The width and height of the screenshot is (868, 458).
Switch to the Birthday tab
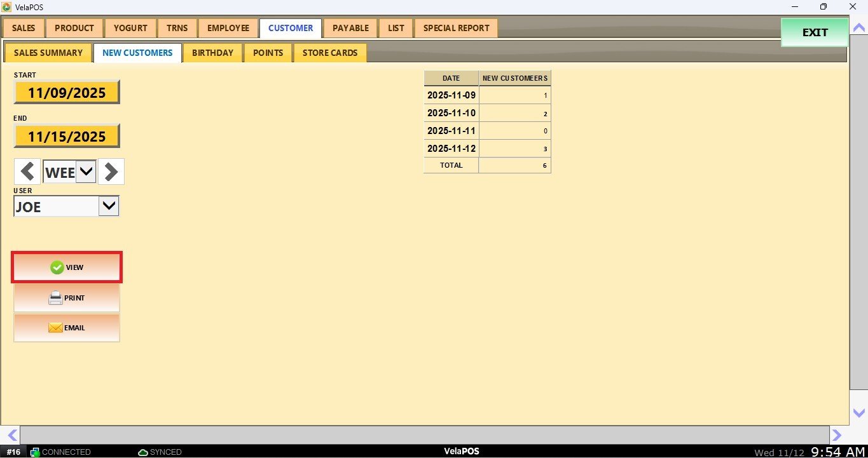point(212,53)
